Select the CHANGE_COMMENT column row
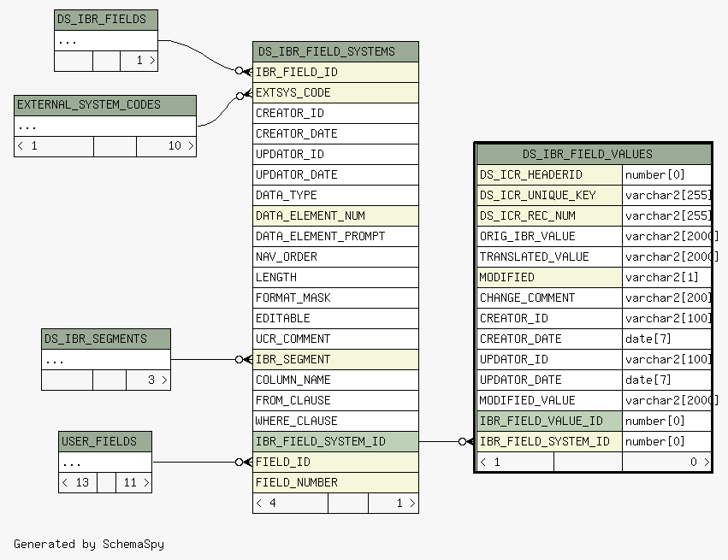Image resolution: width=728 pixels, height=560 pixels. click(x=549, y=298)
